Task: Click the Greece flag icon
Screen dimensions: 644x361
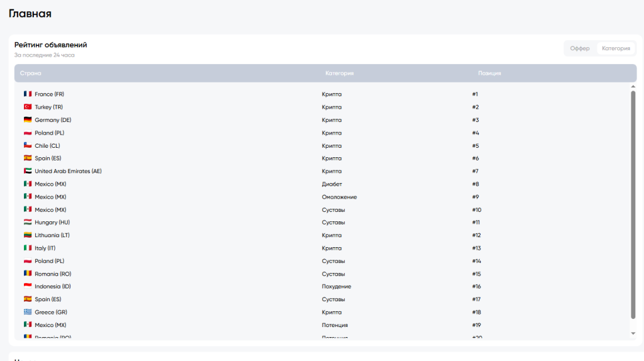Action: (x=28, y=312)
